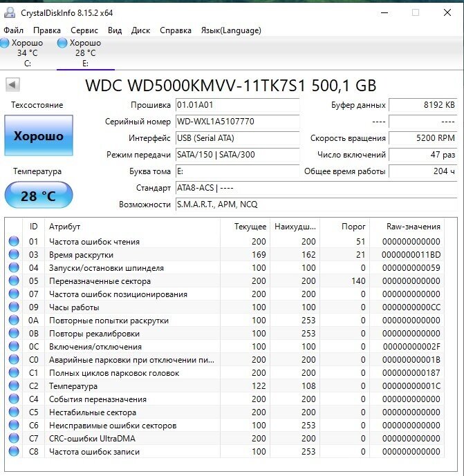Open the Диск menu
The height and width of the screenshot is (476, 464).
140,30
